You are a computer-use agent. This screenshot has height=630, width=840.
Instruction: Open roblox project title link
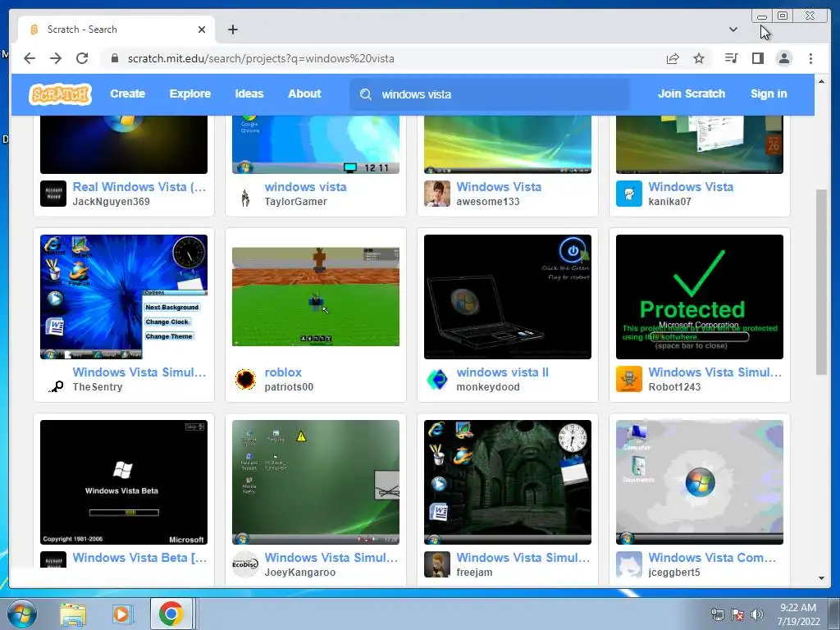283,372
